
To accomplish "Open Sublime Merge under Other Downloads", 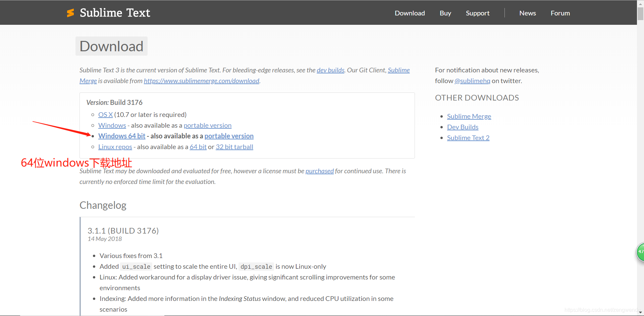I will [469, 116].
